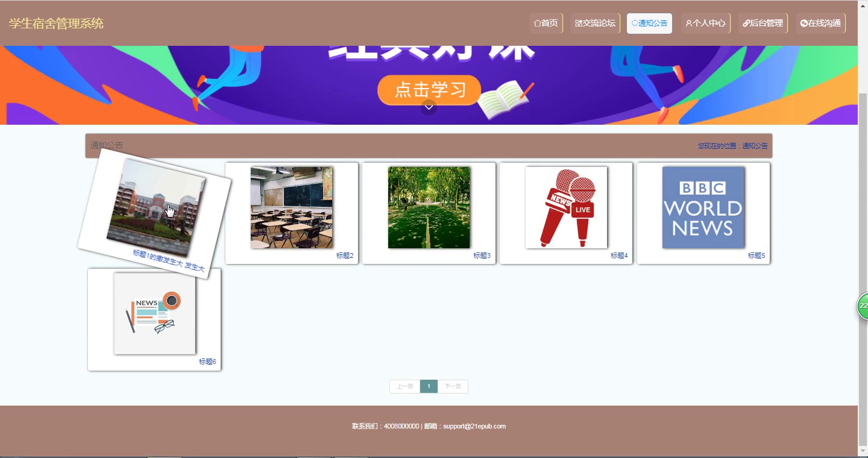Click the 标题5 title
The image size is (868, 458).
point(756,256)
